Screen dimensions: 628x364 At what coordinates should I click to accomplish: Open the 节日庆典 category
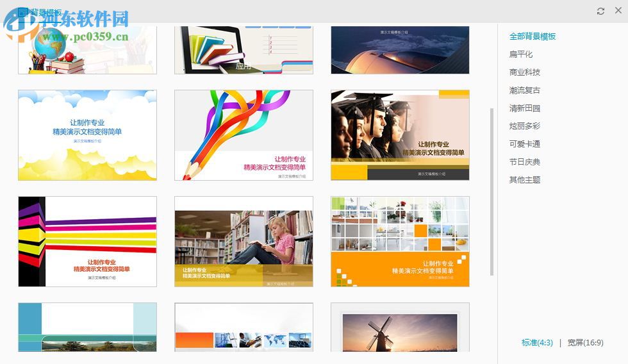[x=525, y=161]
